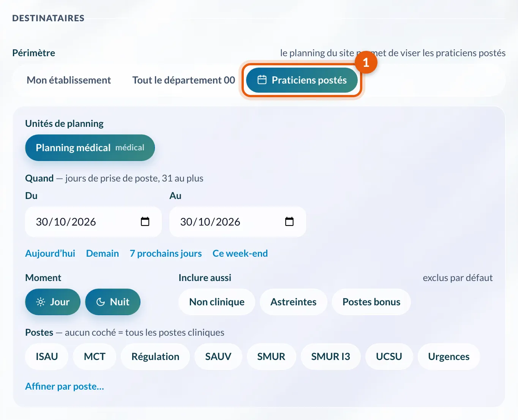Toggle the Urgences post chip
The image size is (518, 420).
449,357
